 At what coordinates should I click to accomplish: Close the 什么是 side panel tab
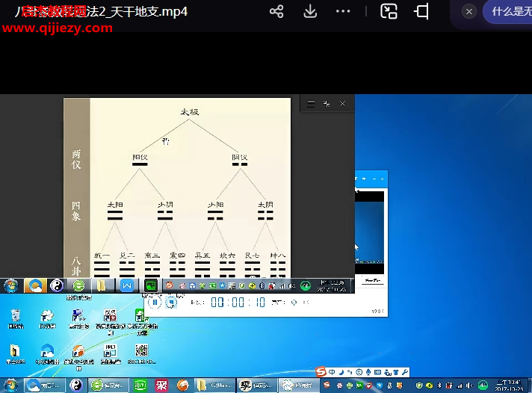pyautogui.click(x=469, y=12)
